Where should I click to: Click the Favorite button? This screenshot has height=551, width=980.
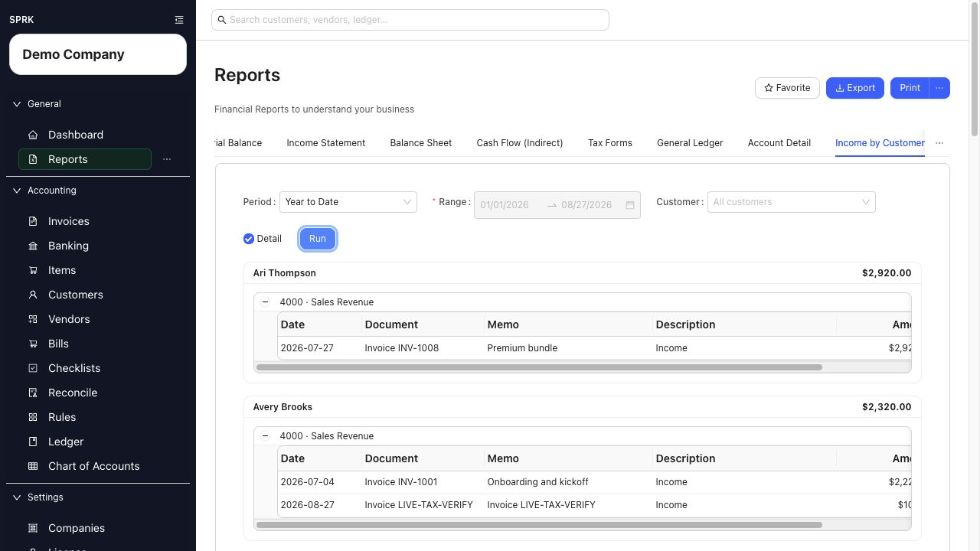pyautogui.click(x=787, y=88)
